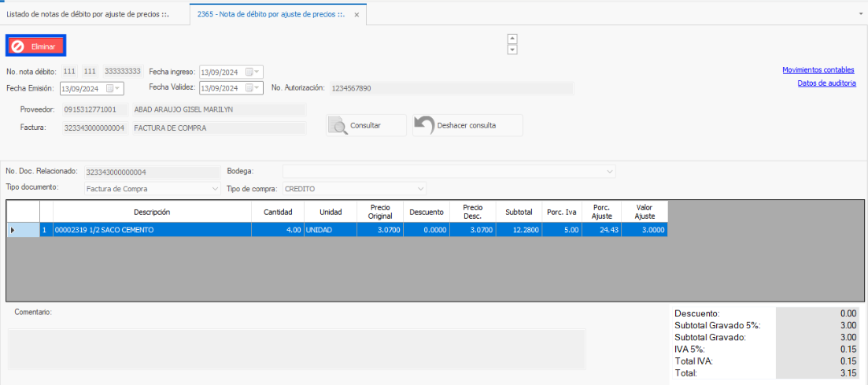Open the Tipo documento dropdown
This screenshot has height=385, width=868.
pyautogui.click(x=215, y=189)
